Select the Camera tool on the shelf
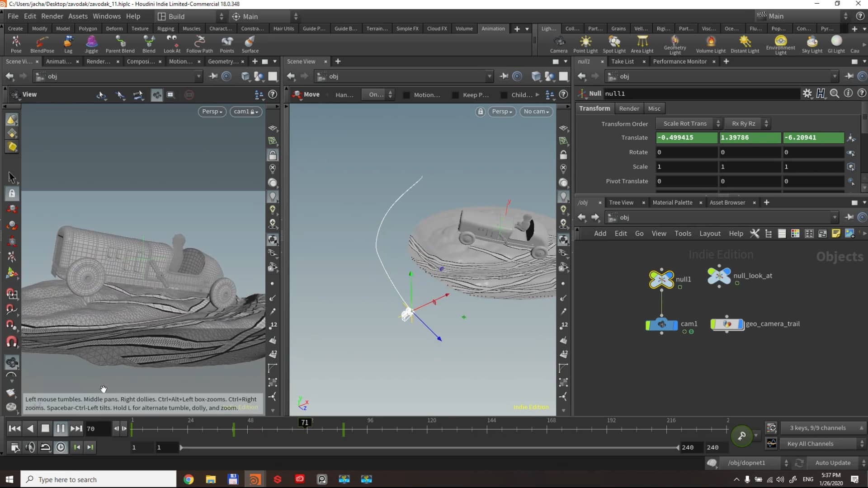The image size is (868, 488). [x=559, y=44]
